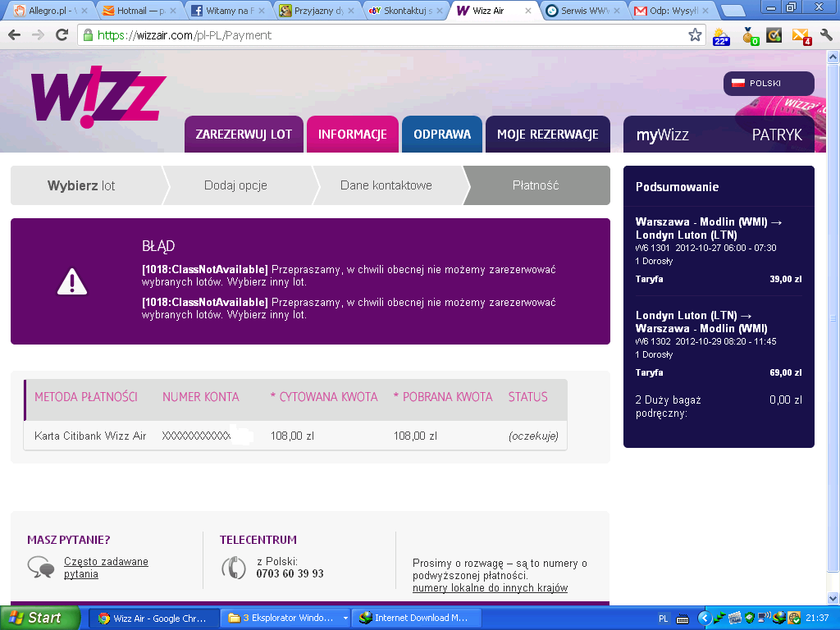Open the medal extension icon with 0 badge
Image resolution: width=840 pixels, height=630 pixels.
[750, 36]
